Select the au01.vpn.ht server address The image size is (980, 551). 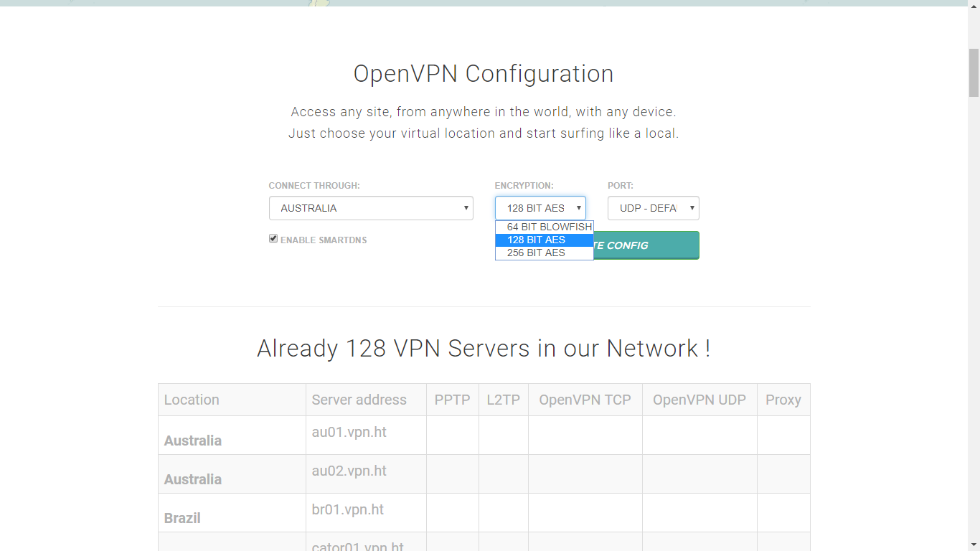349,432
